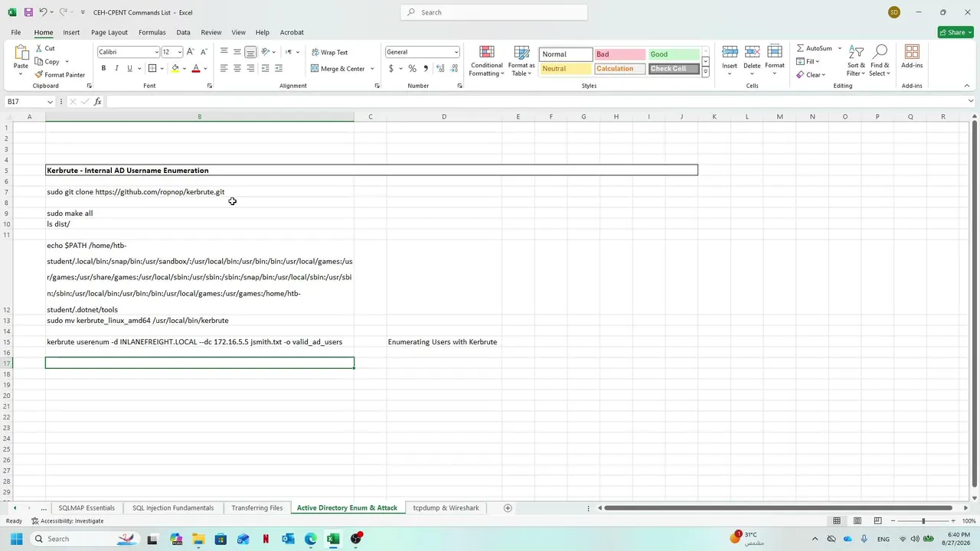The height and width of the screenshot is (551, 980).
Task: Click the Undo arrow icon
Action: coord(44,12)
